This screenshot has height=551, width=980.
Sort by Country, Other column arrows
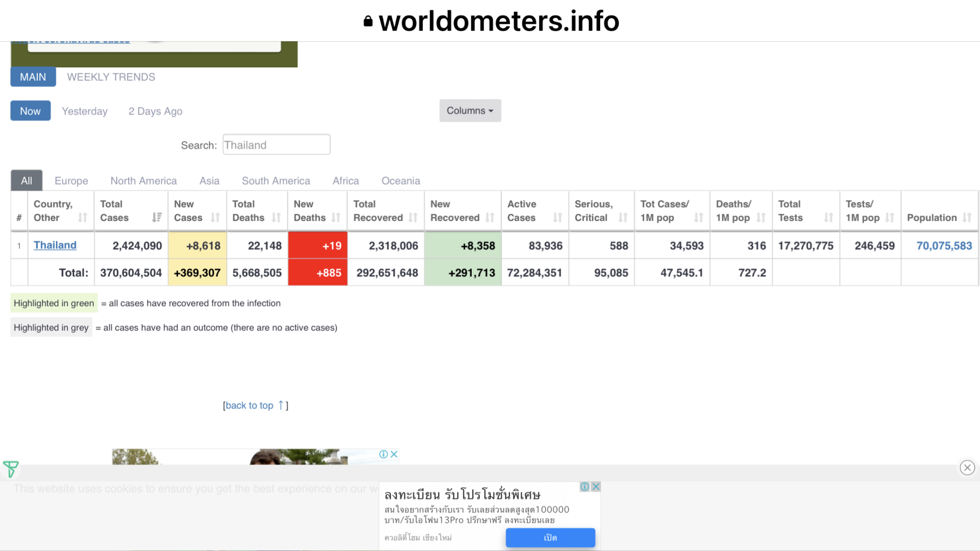click(x=83, y=218)
